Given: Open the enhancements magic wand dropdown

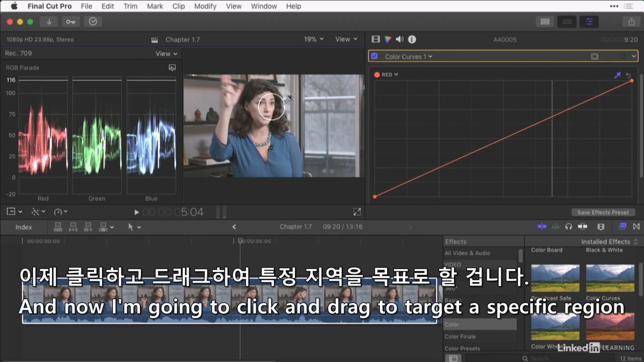Looking at the screenshot, I should click(x=38, y=212).
